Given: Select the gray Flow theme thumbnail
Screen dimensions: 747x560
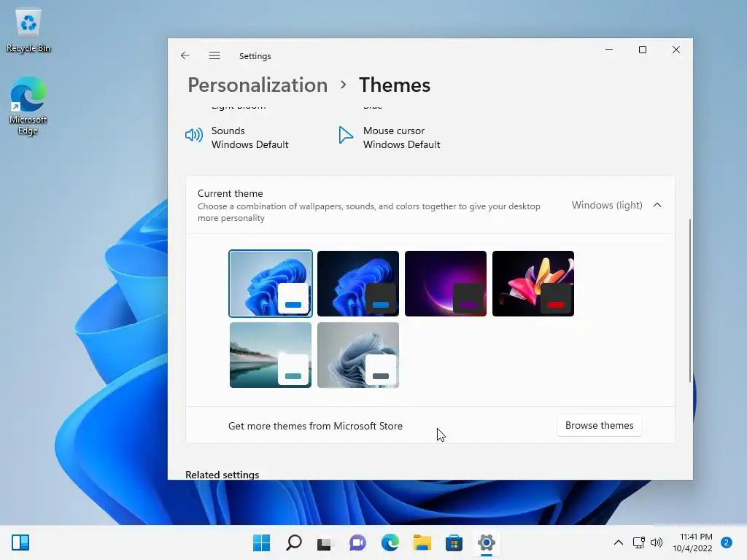Looking at the screenshot, I should [x=358, y=355].
